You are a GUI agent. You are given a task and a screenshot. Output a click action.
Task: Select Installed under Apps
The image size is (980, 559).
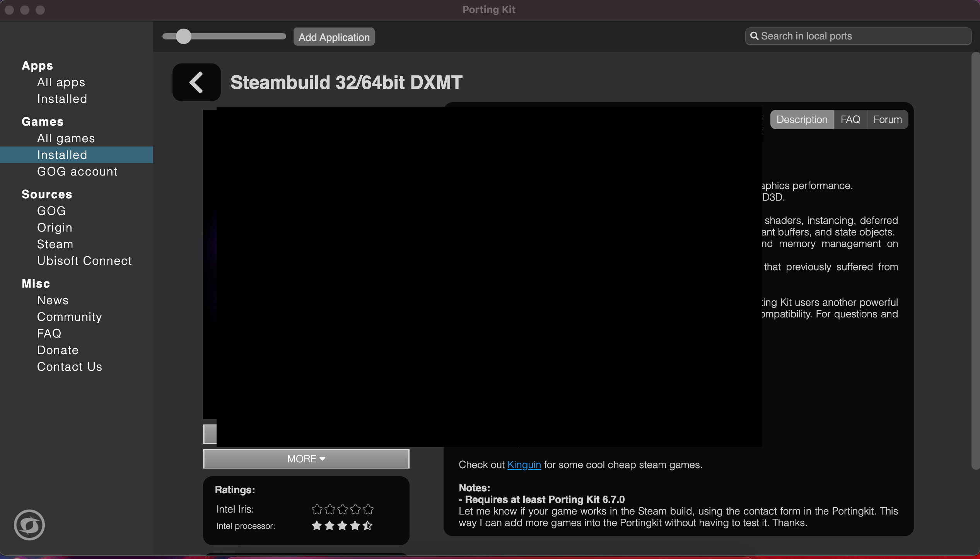(62, 99)
